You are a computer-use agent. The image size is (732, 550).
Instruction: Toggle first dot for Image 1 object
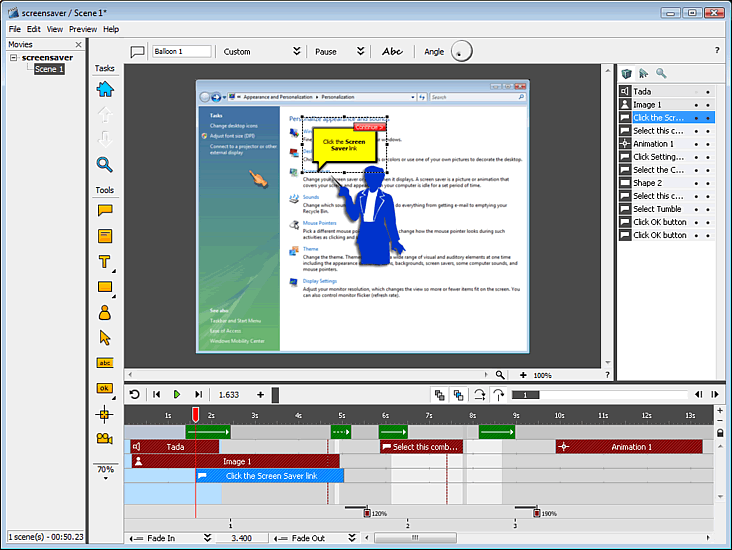tap(695, 105)
